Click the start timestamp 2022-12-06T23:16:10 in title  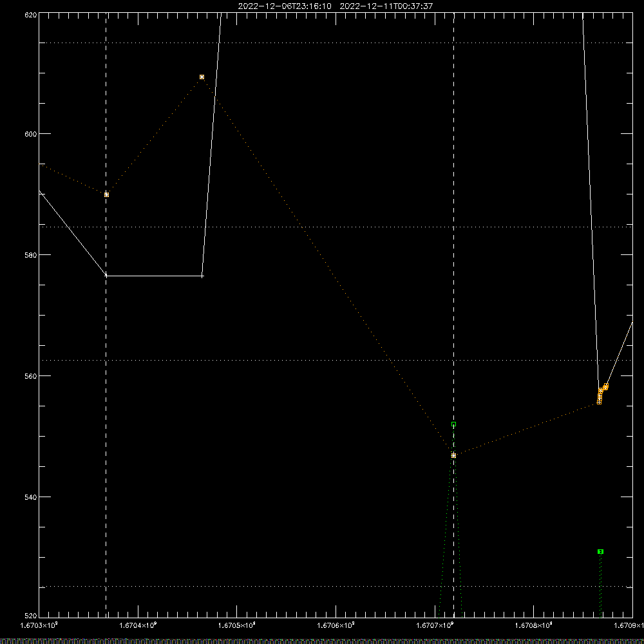click(x=285, y=6)
